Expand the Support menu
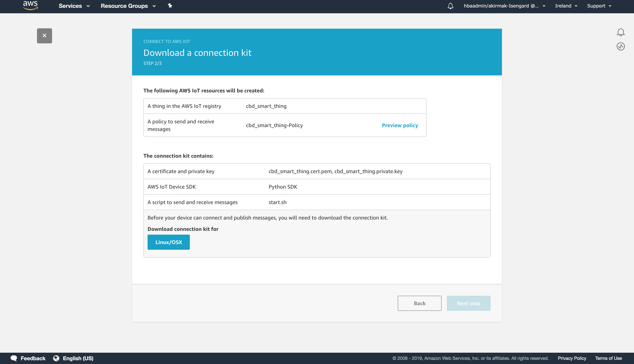Image resolution: width=634 pixels, height=364 pixels. pos(599,6)
